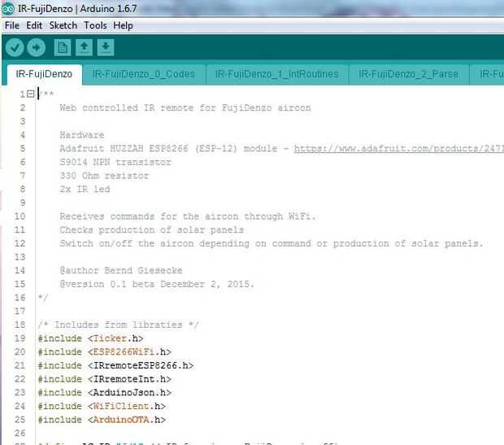Switch to the IR-FujiDenzo_1_IntRoutines tab

point(276,74)
